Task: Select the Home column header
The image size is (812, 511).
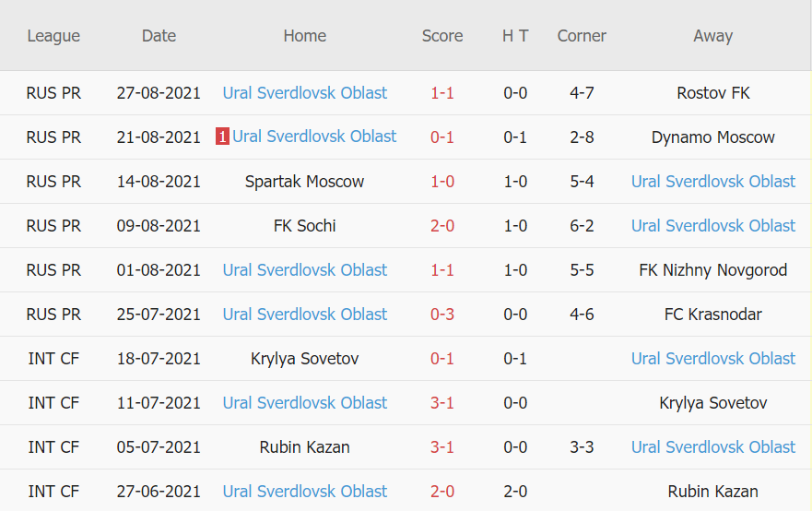Action: (x=305, y=36)
